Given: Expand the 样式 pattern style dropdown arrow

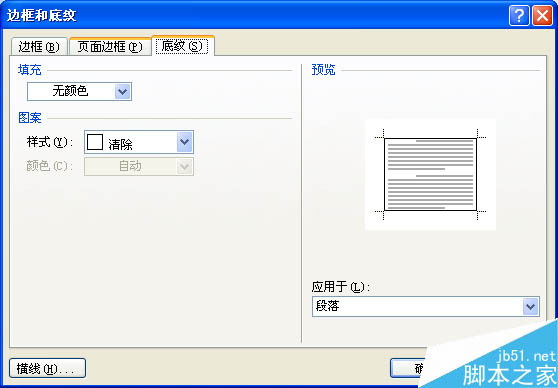Looking at the screenshot, I should [x=185, y=142].
